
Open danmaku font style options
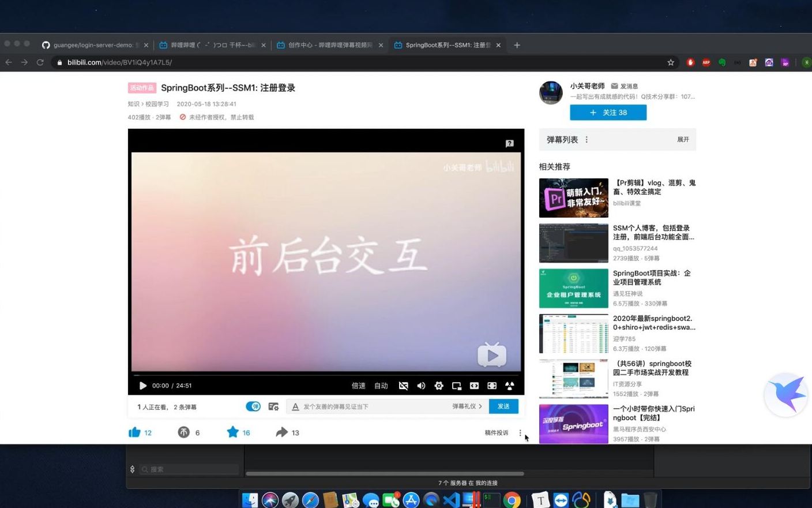[295, 406]
